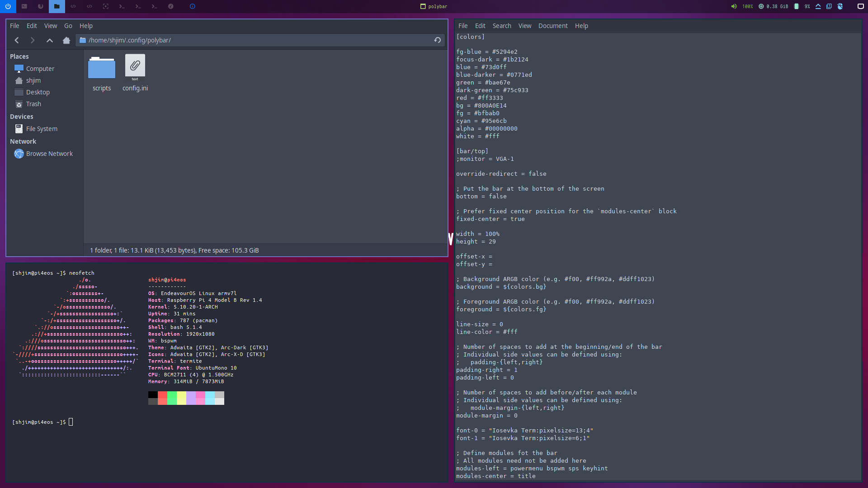Open the Help menu in text editor
The image size is (868, 488).
[x=581, y=25]
